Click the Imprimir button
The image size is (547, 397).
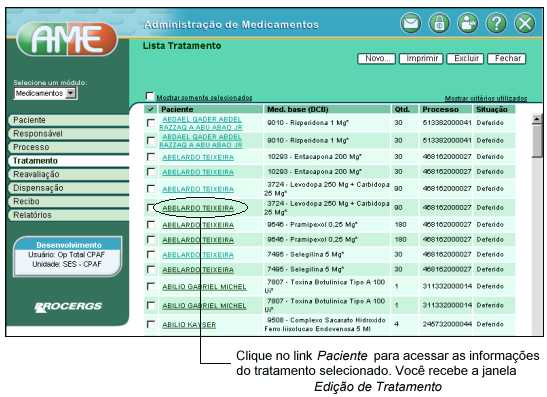tap(421, 59)
